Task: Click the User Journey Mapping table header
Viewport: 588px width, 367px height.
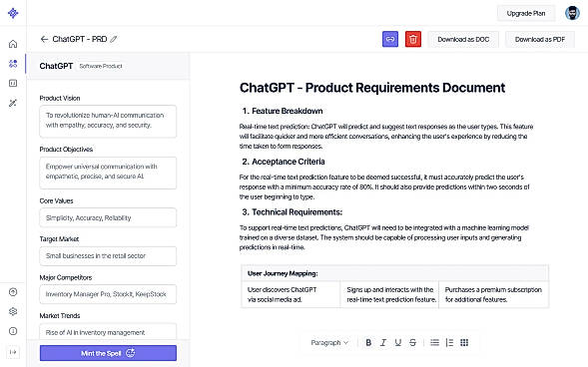Action: click(x=395, y=273)
